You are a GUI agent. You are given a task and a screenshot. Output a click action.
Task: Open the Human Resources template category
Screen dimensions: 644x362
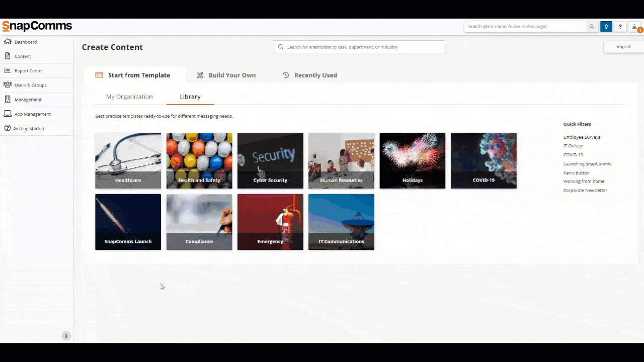[x=341, y=161]
